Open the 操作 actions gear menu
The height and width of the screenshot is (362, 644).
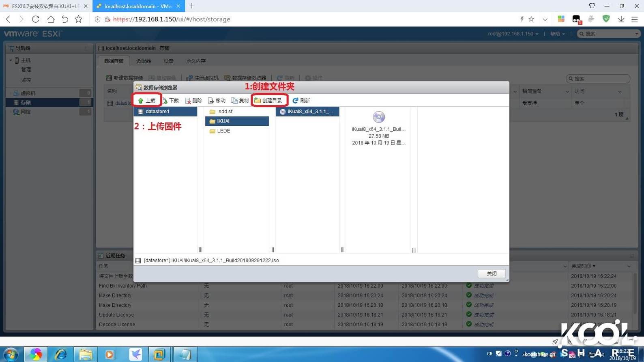(x=314, y=78)
